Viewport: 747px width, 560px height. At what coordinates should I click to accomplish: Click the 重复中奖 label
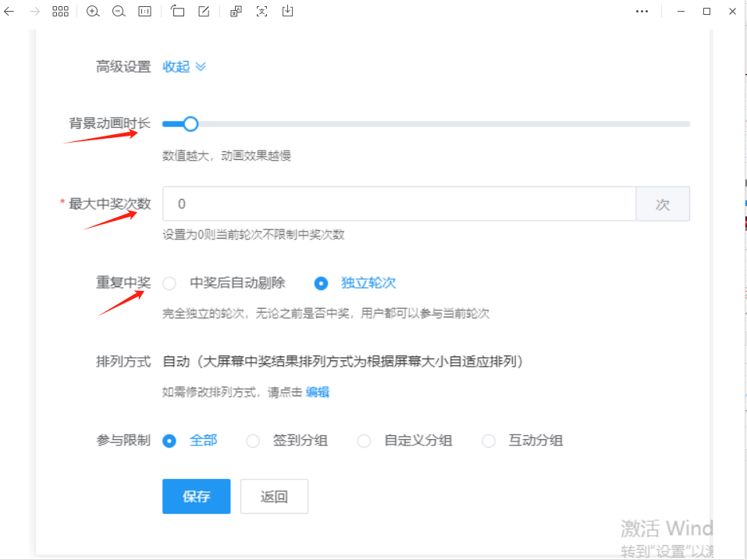pyautogui.click(x=123, y=283)
